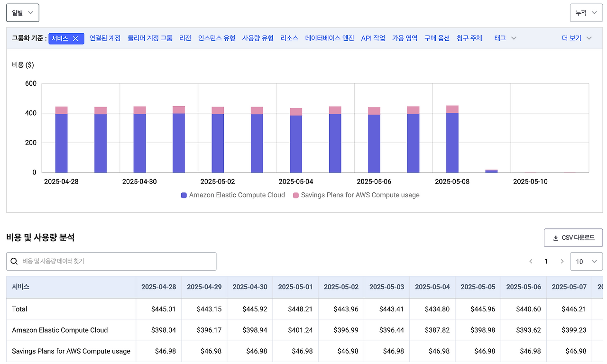This screenshot has width=607, height=364.
Task: Toggle the 구매 옵션 grouping option
Action: coord(437,38)
